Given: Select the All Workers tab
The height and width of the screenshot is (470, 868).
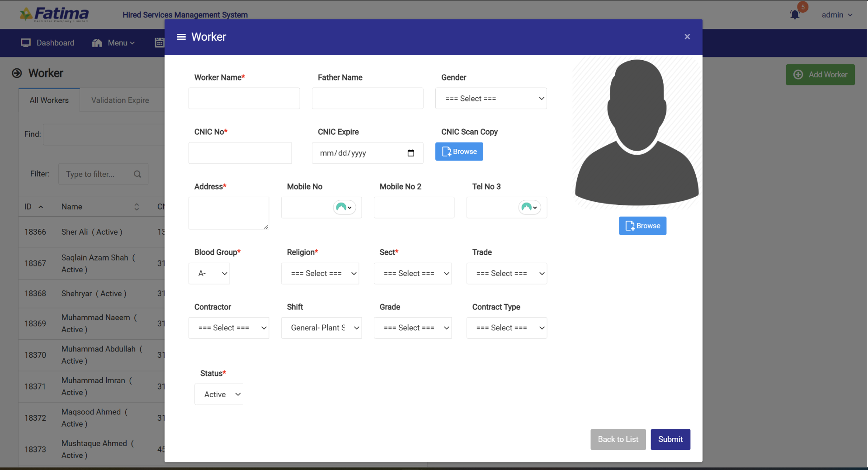Looking at the screenshot, I should pyautogui.click(x=49, y=100).
